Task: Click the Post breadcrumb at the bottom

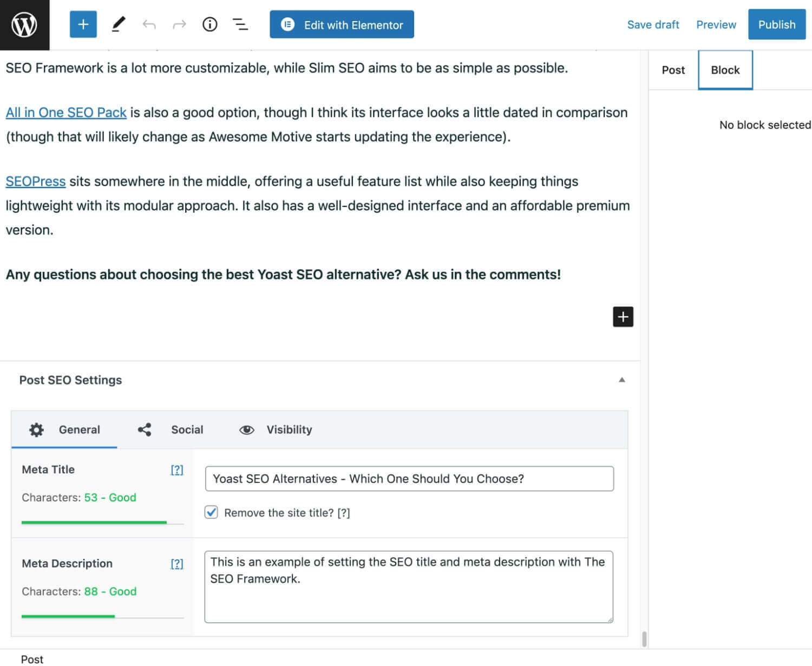Action: (32, 659)
